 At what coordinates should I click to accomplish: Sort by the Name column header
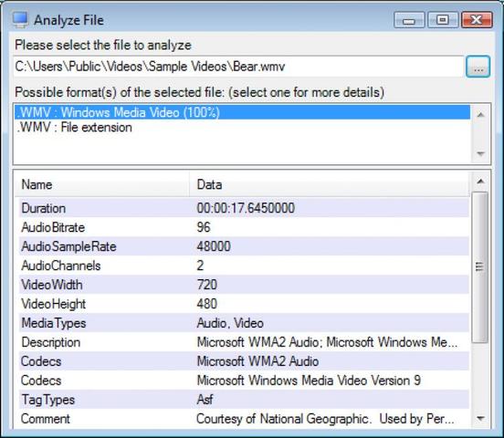[102, 184]
